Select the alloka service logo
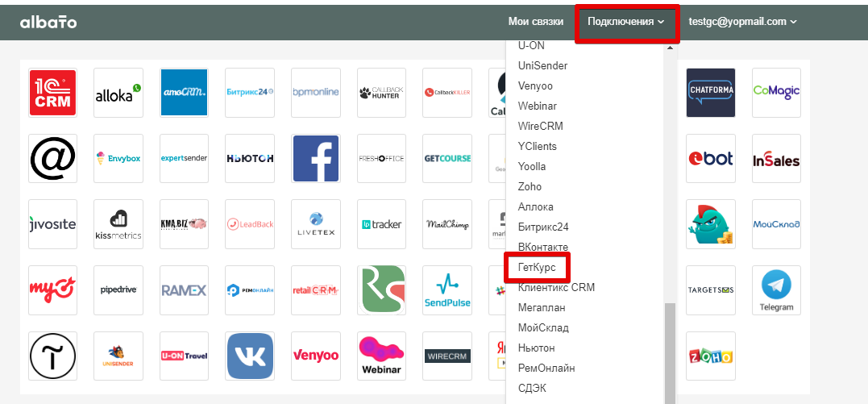 click(x=118, y=93)
